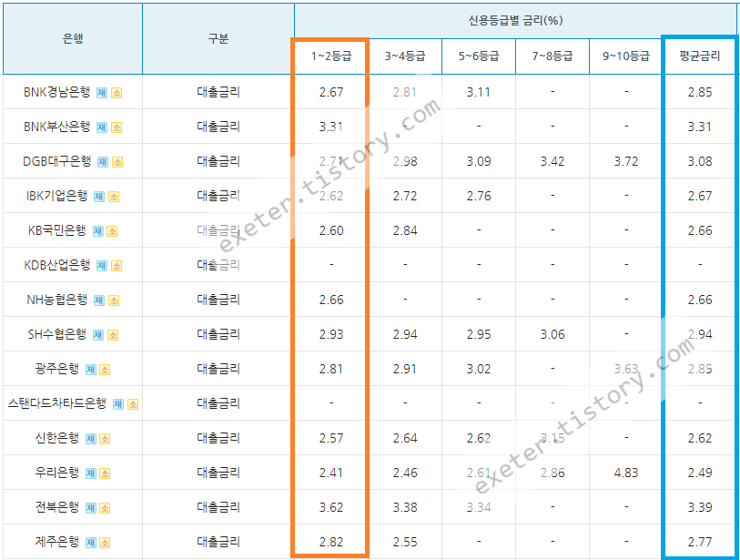740x560 pixels.
Task: Click the KB국민은행 bank name
Action: pyautogui.click(x=57, y=230)
